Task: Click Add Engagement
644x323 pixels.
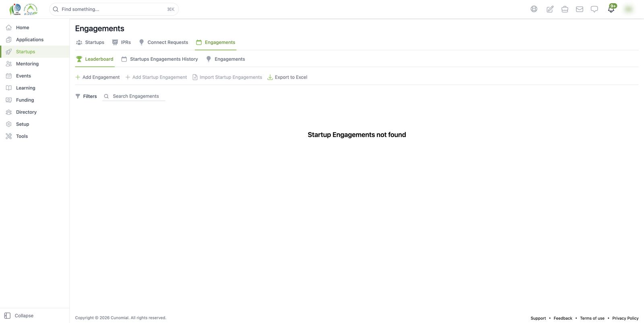Action: pos(97,77)
